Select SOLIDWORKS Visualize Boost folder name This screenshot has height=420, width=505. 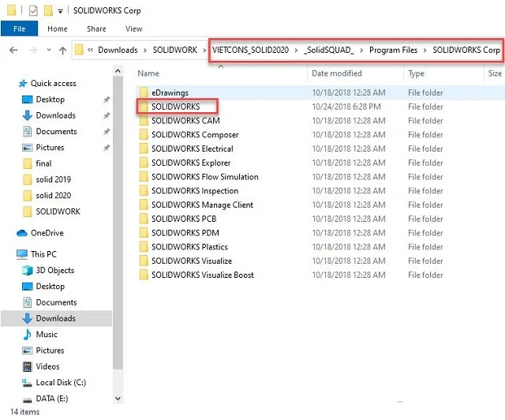(203, 275)
